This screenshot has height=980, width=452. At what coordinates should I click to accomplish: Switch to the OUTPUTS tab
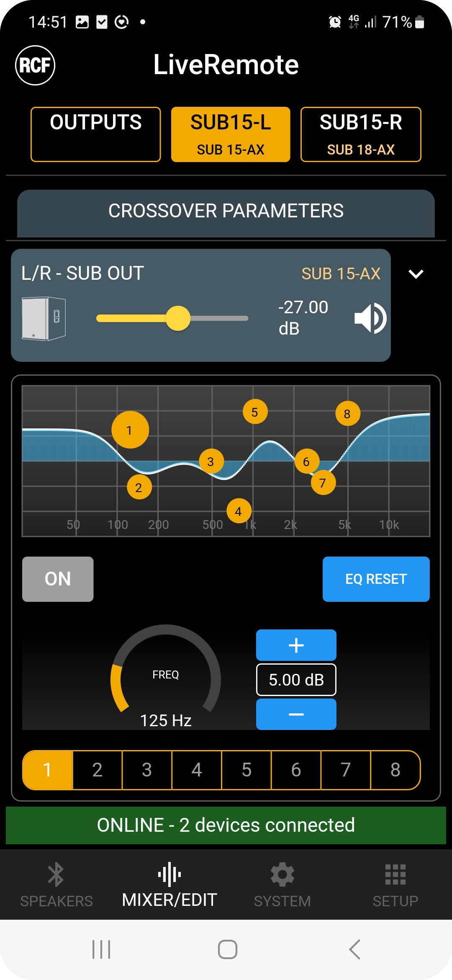pyautogui.click(x=96, y=134)
